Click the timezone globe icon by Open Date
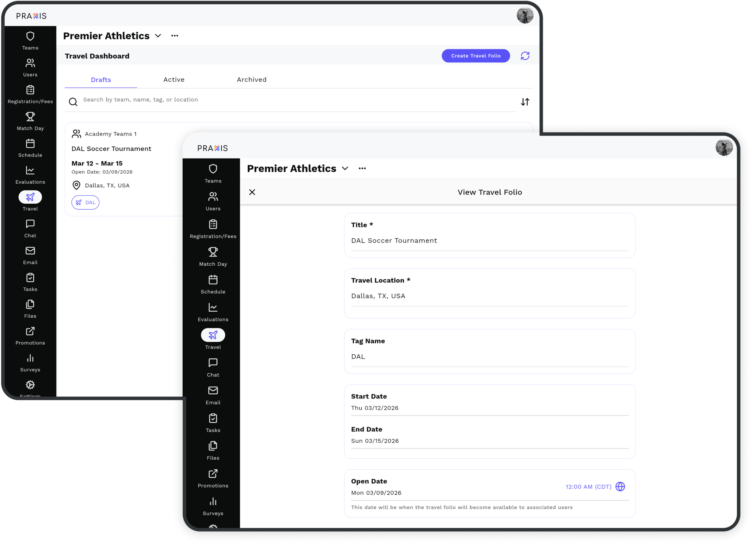This screenshot has height=548, width=756. pos(620,487)
